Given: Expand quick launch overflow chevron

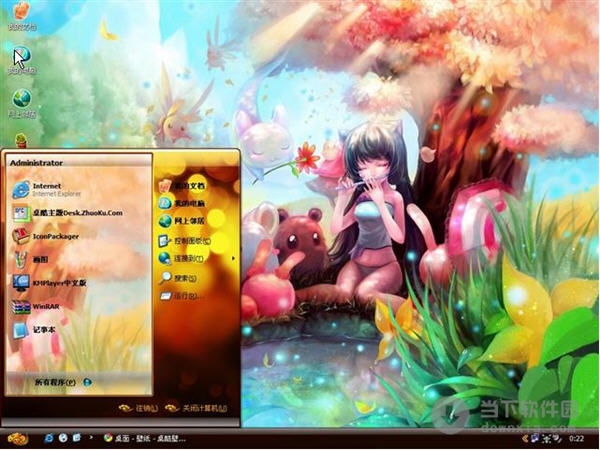Looking at the screenshot, I should pos(91,437).
